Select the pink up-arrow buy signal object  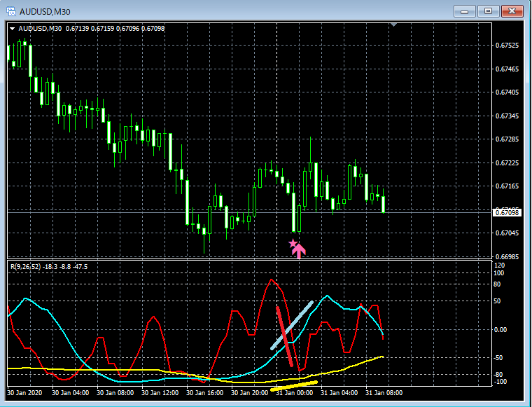tap(299, 251)
